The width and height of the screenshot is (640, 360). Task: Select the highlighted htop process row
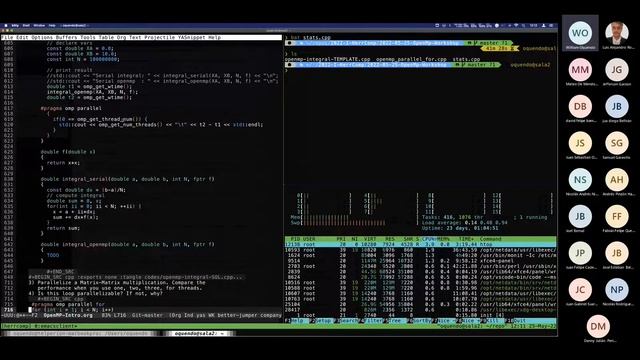[420, 244]
